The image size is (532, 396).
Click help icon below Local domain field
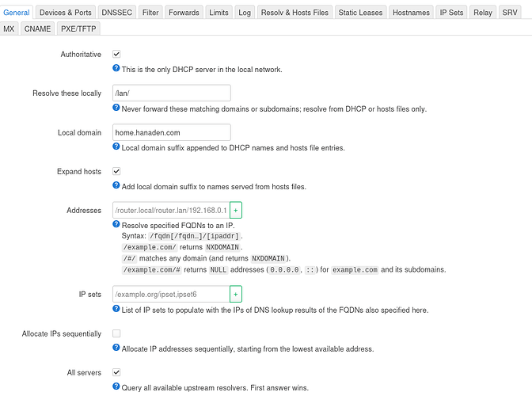116,147
